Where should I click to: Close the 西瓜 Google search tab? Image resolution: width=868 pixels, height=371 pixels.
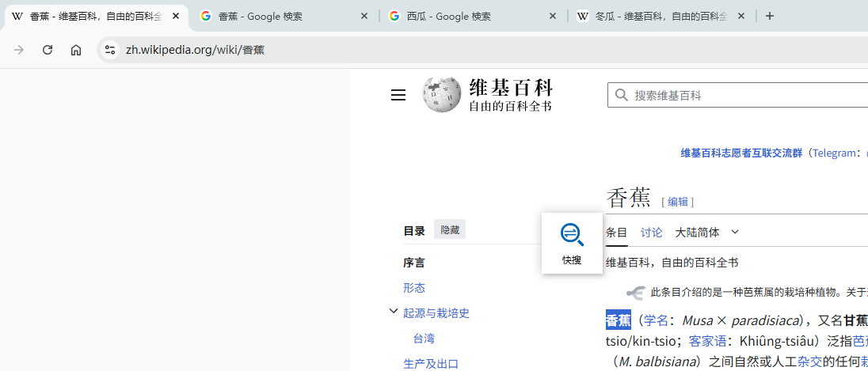pyautogui.click(x=553, y=16)
